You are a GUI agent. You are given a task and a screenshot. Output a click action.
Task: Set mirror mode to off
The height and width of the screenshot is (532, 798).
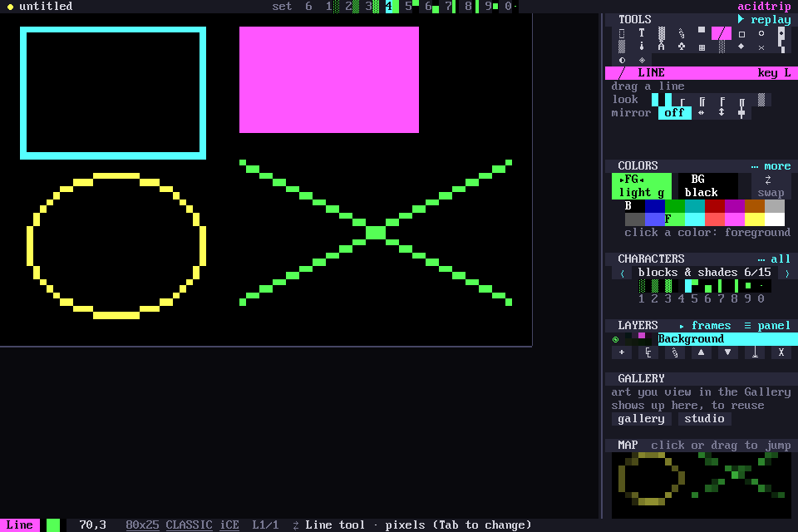pyautogui.click(x=675, y=112)
